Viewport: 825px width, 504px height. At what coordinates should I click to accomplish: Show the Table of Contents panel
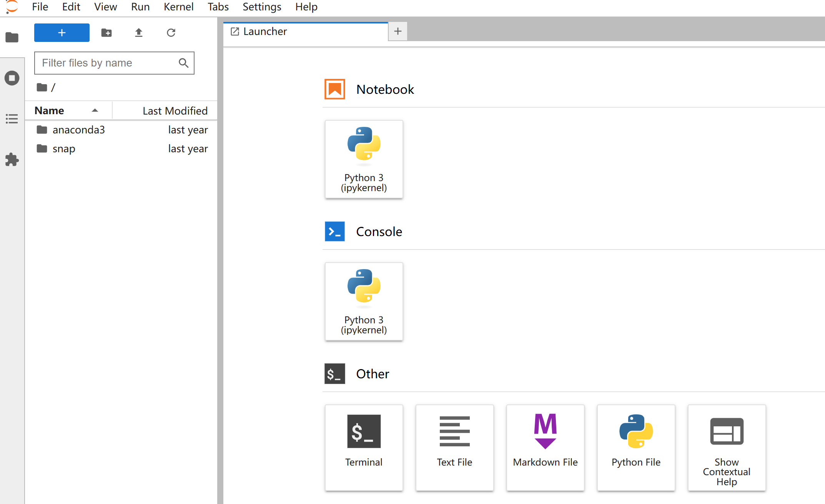coord(12,119)
